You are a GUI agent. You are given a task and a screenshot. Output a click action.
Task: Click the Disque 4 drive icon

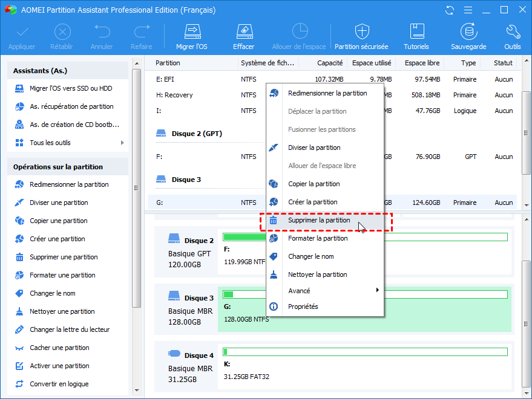click(174, 354)
